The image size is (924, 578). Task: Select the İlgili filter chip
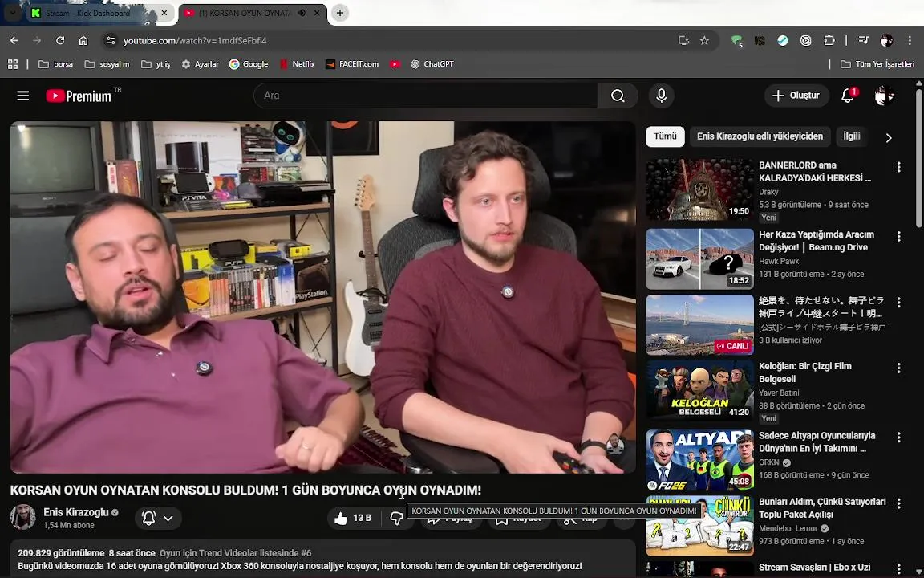point(852,136)
